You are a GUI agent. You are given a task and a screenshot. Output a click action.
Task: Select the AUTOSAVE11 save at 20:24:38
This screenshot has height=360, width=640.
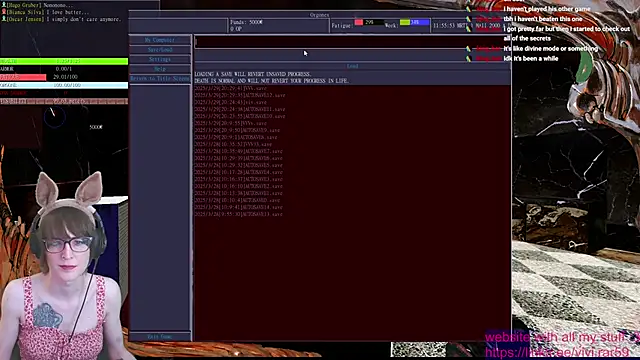click(x=240, y=109)
